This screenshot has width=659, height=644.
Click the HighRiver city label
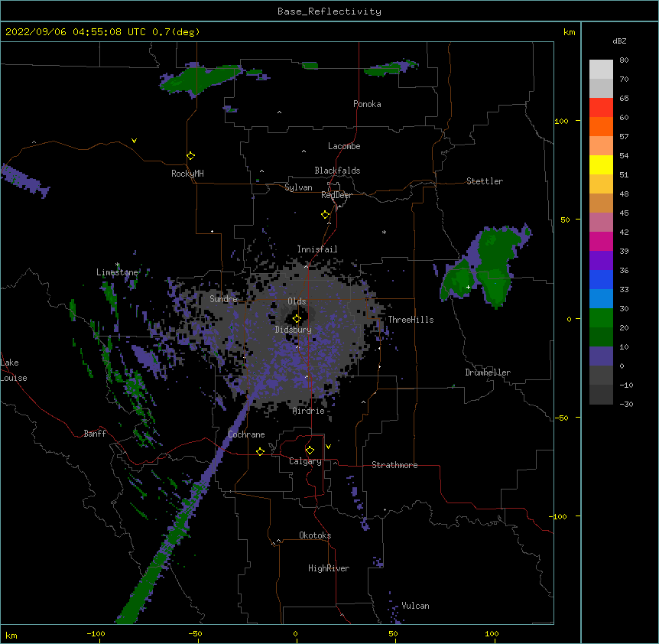tap(329, 568)
